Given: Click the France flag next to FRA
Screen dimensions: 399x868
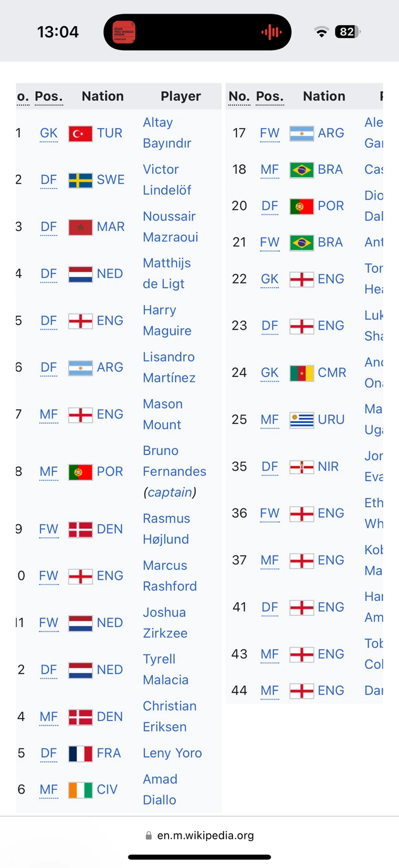Looking at the screenshot, I should point(80,754).
